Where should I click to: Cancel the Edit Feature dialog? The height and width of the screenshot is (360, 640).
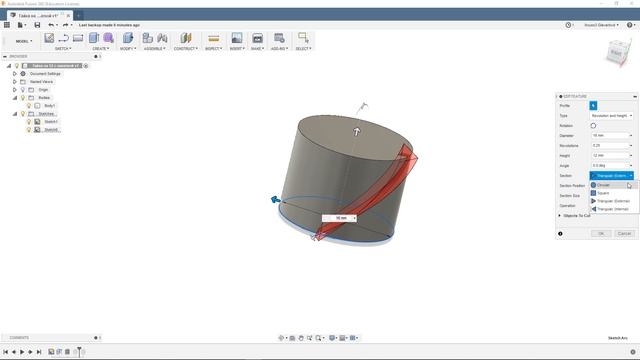(624, 233)
